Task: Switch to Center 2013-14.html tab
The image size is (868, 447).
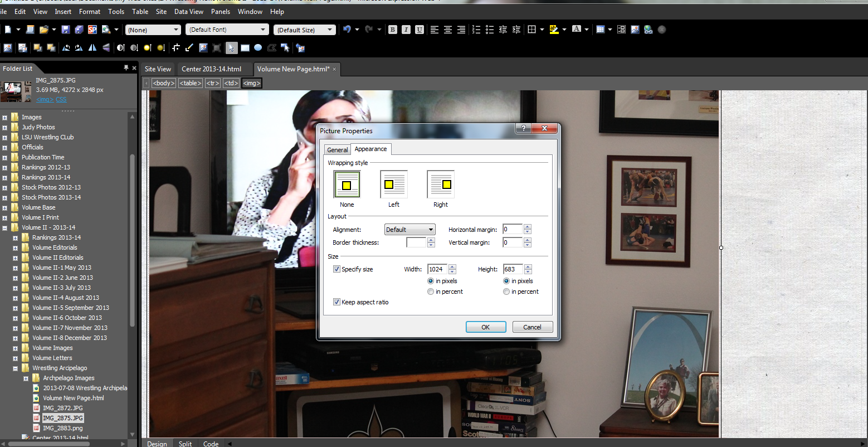Action: tap(212, 69)
